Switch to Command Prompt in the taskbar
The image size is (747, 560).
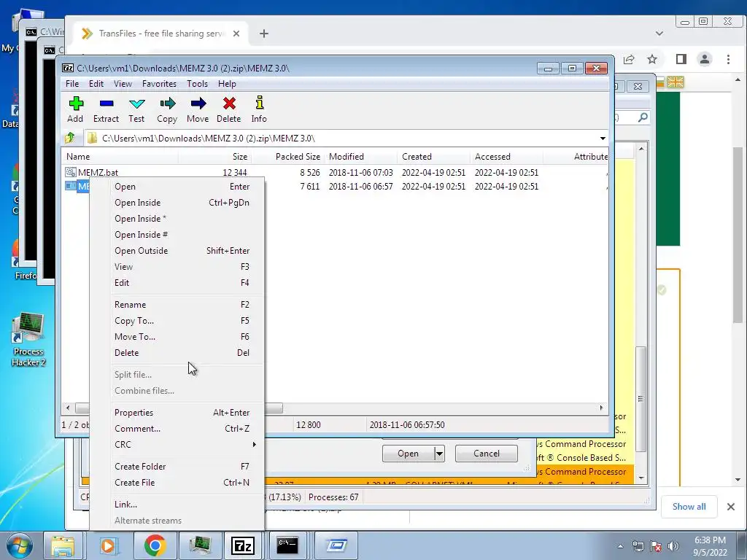click(x=287, y=545)
